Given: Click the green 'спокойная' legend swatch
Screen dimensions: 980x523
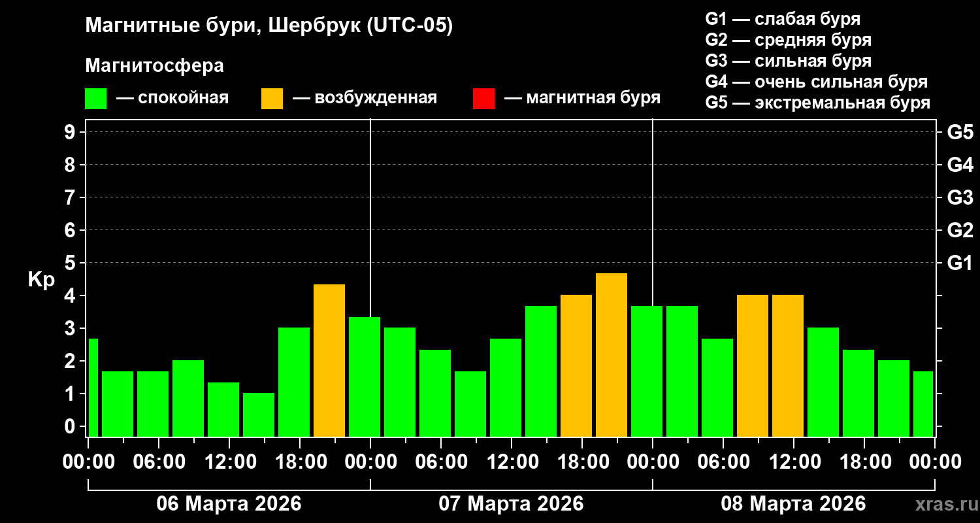Looking at the screenshot, I should [95, 99].
